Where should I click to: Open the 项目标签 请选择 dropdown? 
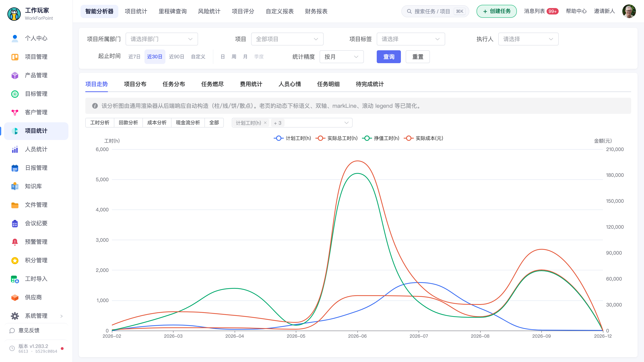[411, 39]
